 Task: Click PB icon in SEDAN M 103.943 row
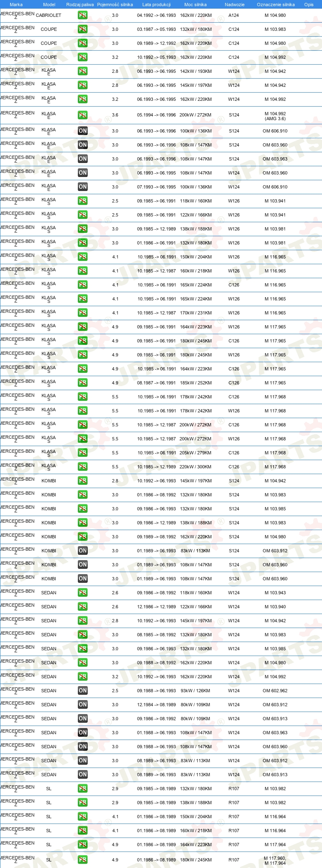tap(83, 593)
